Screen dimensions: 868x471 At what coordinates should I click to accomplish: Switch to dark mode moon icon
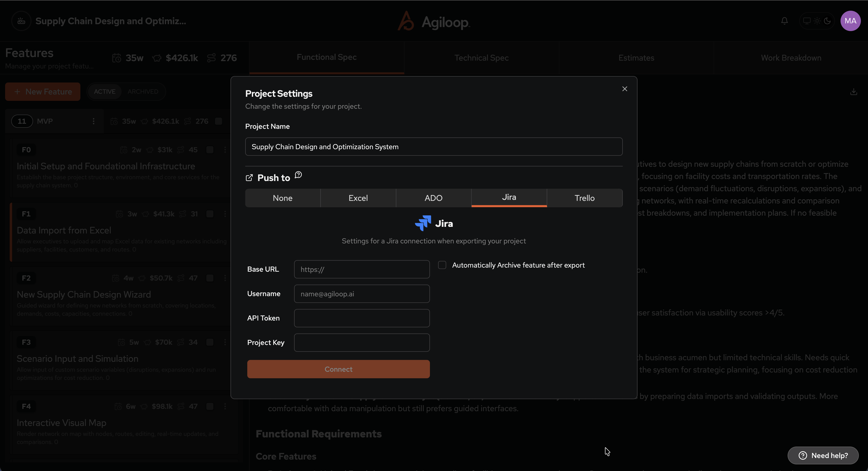coord(827,21)
